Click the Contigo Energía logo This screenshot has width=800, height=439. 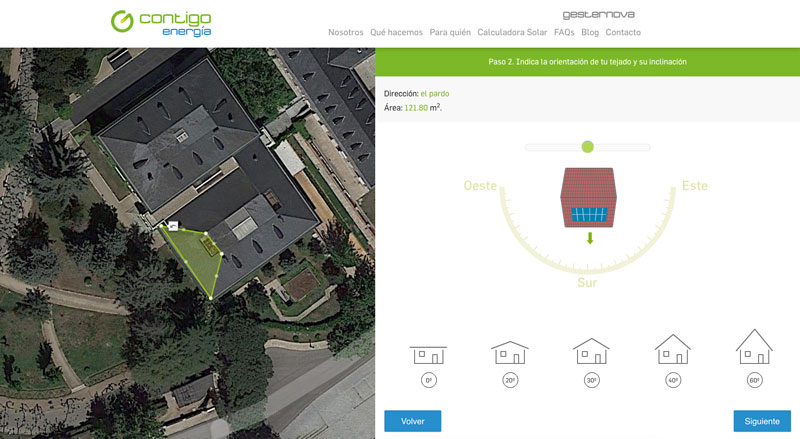coord(161,23)
